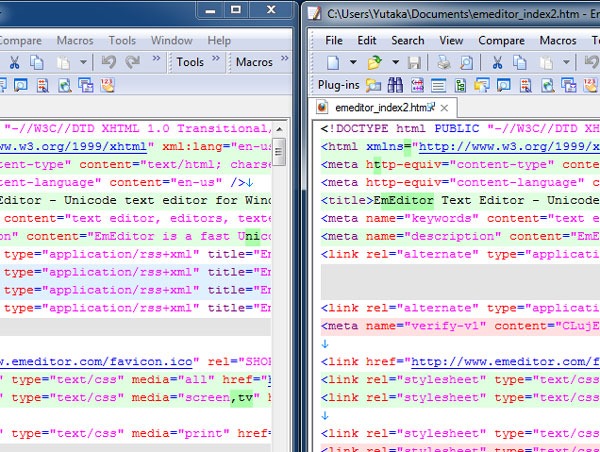600x452 pixels.
Task: Close the emeditor_index2.htm tab
Action: [444, 108]
